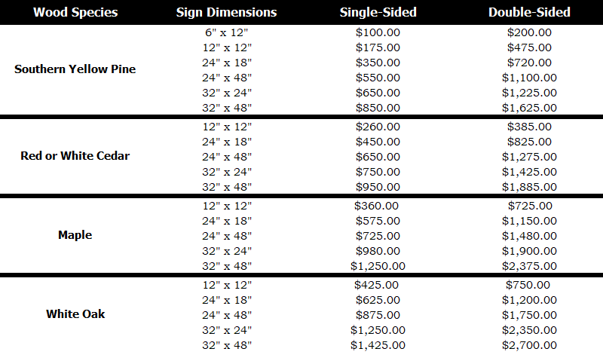Click the Maple species label
Screen dimensions: 603x364
coord(75,235)
